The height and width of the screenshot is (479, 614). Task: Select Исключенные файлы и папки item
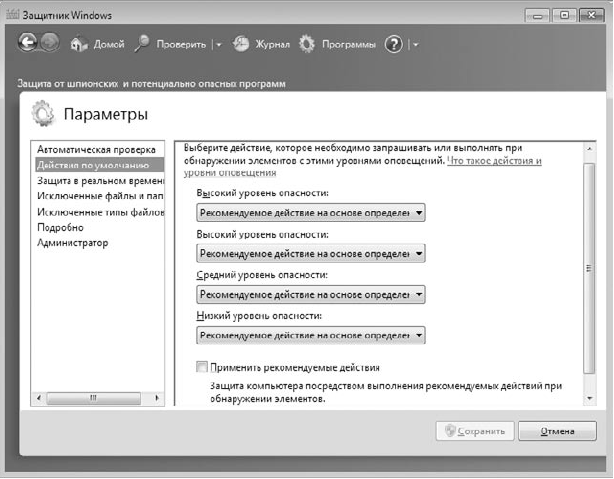[x=100, y=196]
